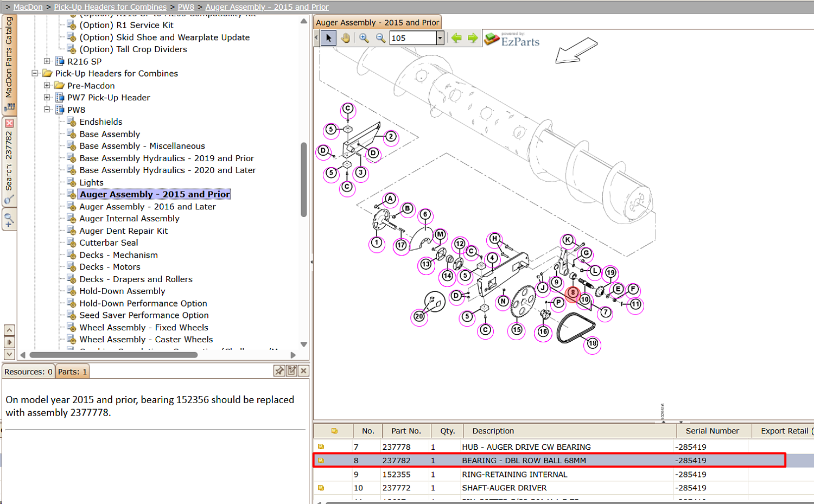This screenshot has height=504, width=814.
Task: Open the Cutterbar Seal tree item
Action: coord(109,243)
